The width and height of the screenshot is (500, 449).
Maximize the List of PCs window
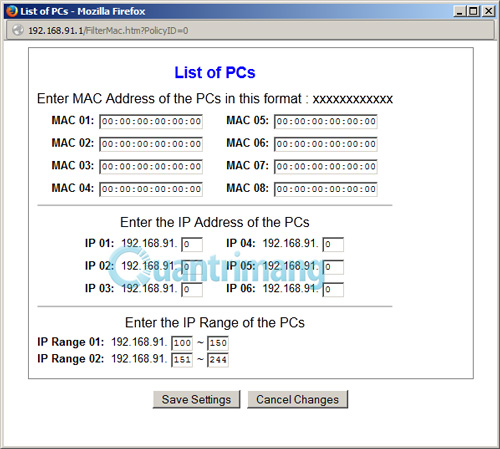click(x=474, y=11)
